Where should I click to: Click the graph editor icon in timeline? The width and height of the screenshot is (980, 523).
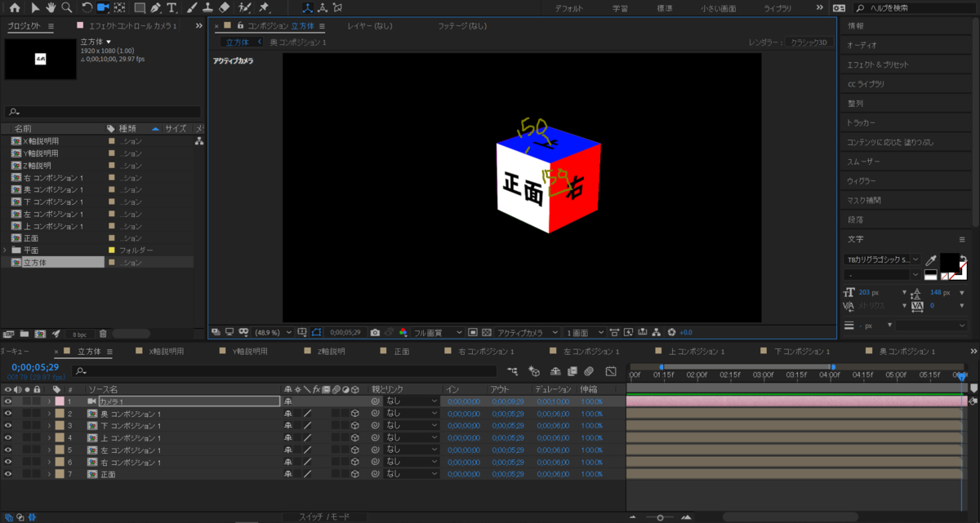coord(610,370)
